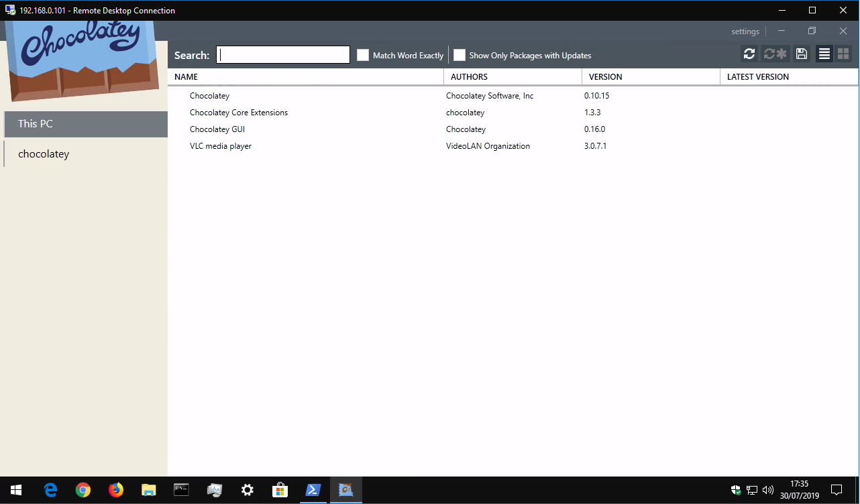The width and height of the screenshot is (860, 504).
Task: Focus the Search text box
Action: (x=283, y=55)
